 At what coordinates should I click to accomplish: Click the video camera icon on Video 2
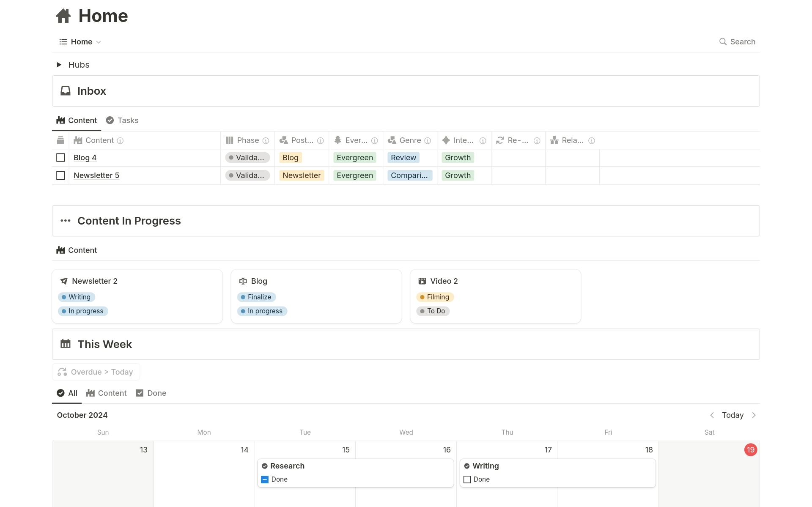[422, 281]
